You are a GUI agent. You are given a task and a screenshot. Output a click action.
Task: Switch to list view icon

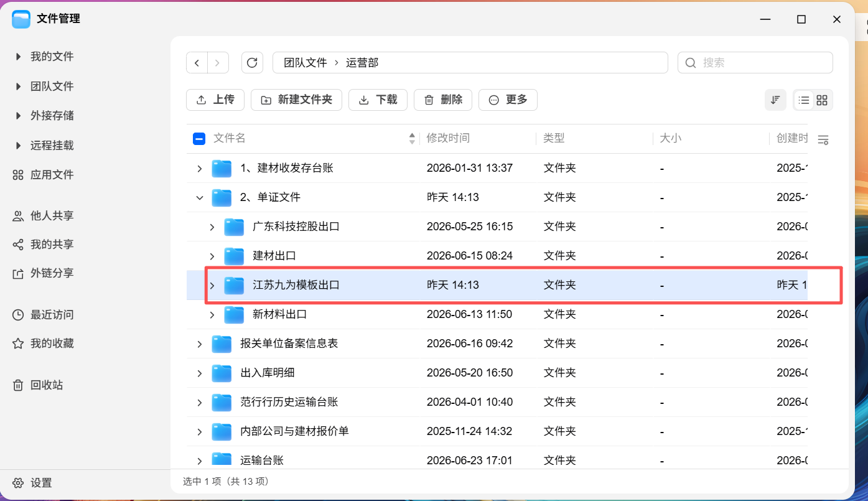(804, 100)
